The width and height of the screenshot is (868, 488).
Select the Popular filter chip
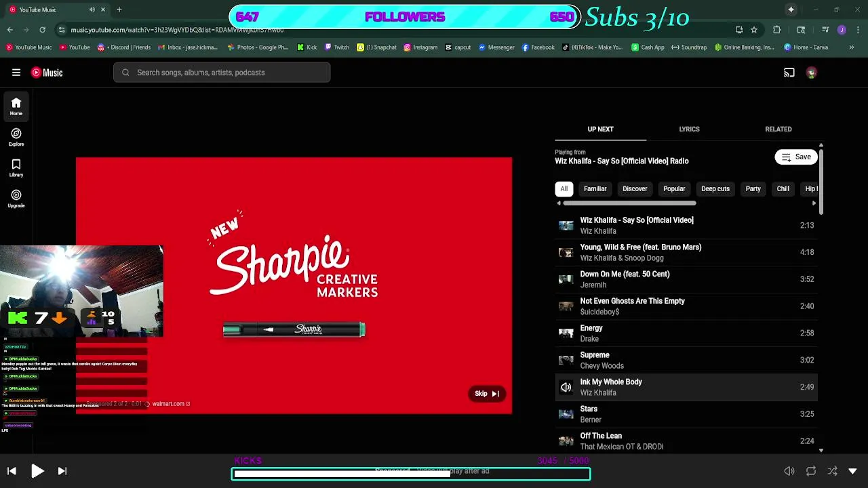click(x=674, y=189)
